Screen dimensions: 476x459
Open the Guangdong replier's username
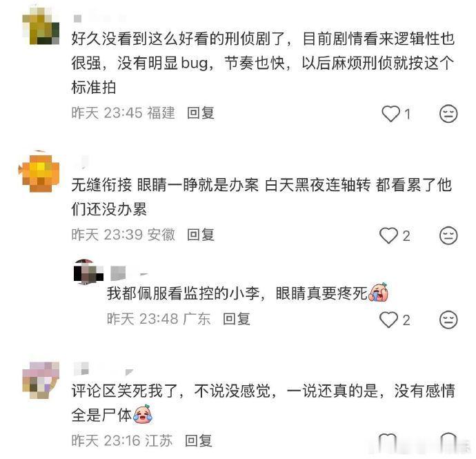coord(129,273)
